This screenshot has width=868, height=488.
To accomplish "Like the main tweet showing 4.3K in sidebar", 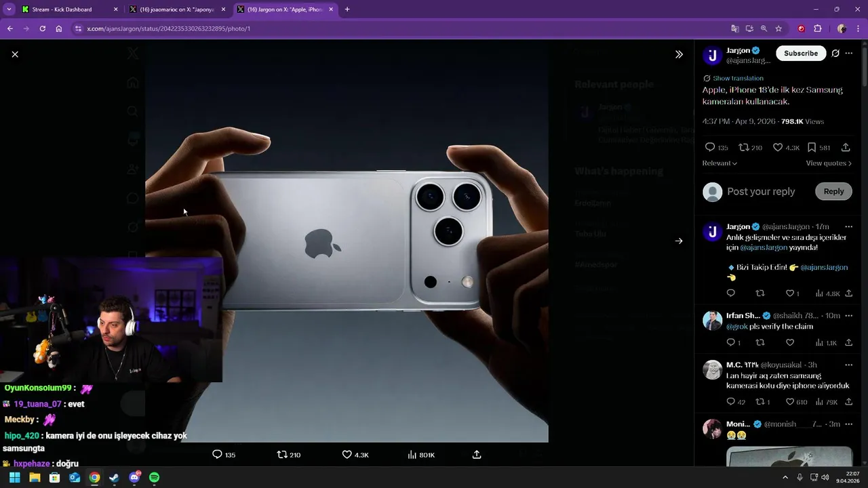I will point(778,147).
